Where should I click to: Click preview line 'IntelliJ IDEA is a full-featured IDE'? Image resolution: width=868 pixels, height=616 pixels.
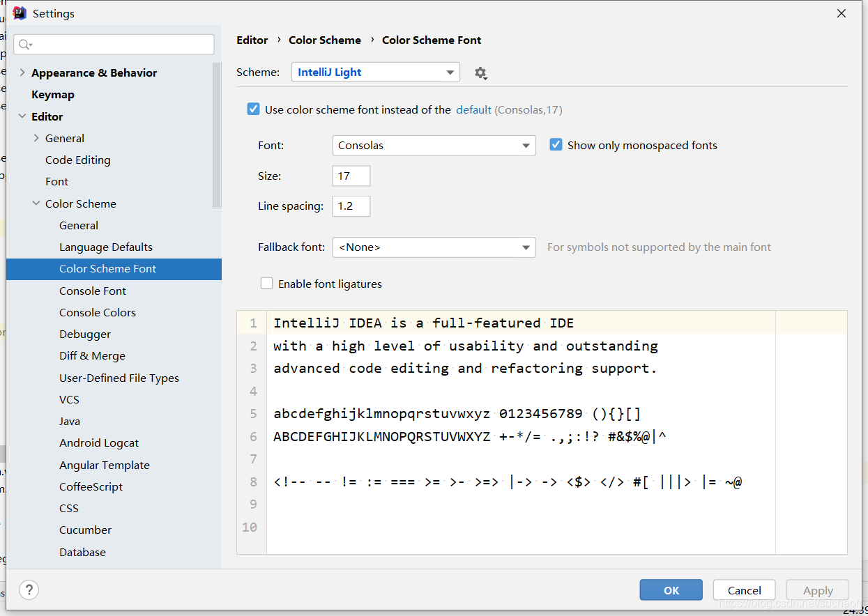pyautogui.click(x=424, y=323)
